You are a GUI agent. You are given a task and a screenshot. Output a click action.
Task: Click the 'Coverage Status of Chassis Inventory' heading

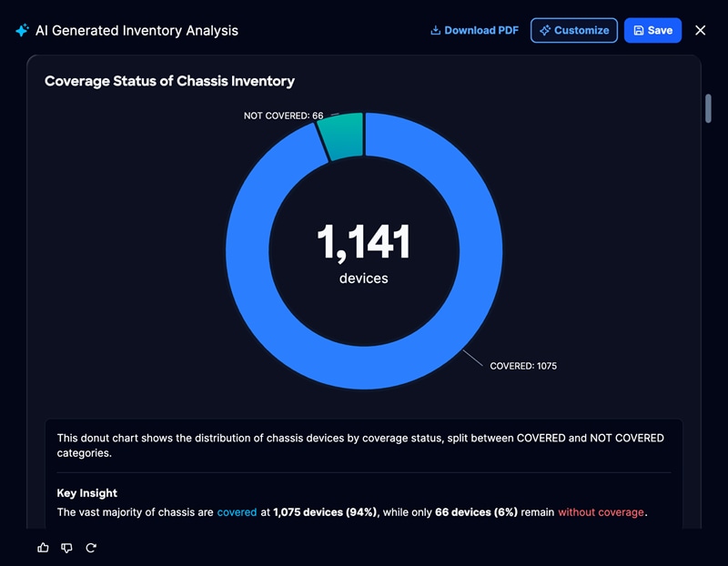[x=169, y=81]
